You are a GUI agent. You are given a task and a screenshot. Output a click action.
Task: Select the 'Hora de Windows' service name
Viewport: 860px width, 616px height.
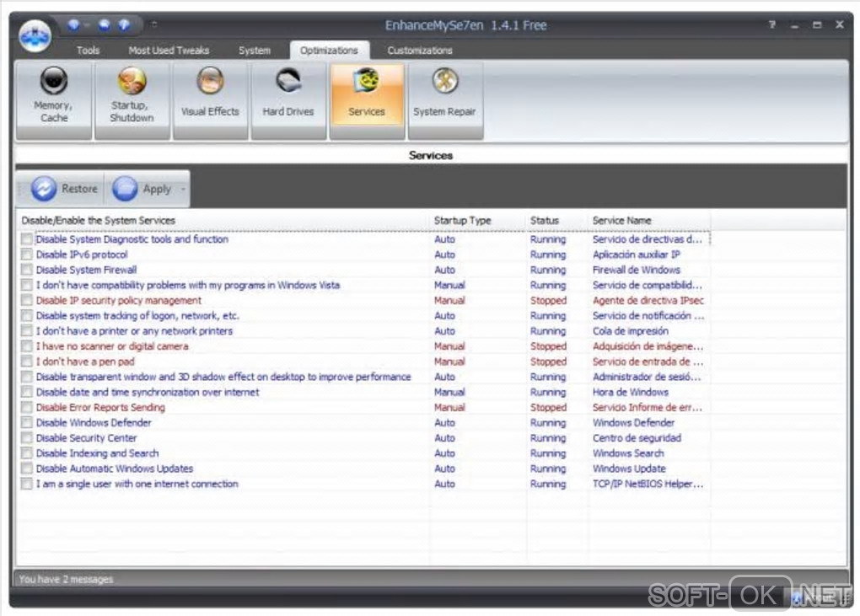630,393
